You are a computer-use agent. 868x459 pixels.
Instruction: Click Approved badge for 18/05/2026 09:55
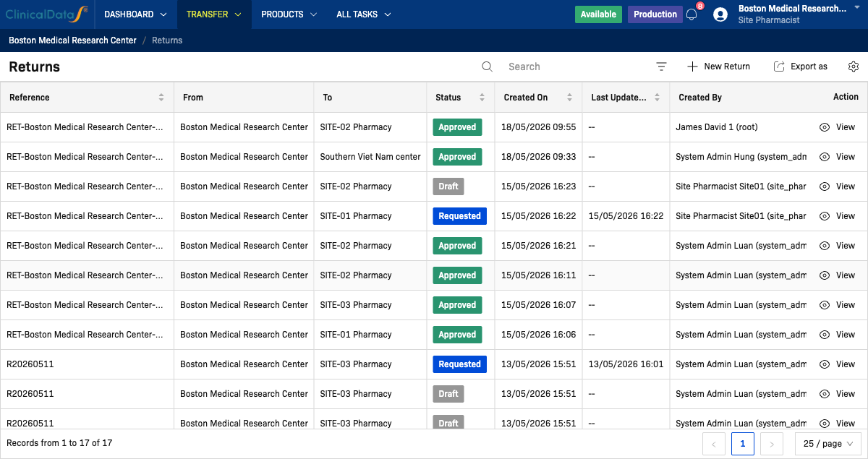(x=457, y=127)
